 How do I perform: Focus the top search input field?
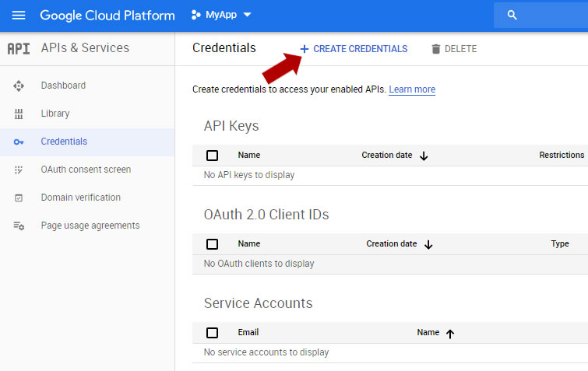click(x=540, y=15)
